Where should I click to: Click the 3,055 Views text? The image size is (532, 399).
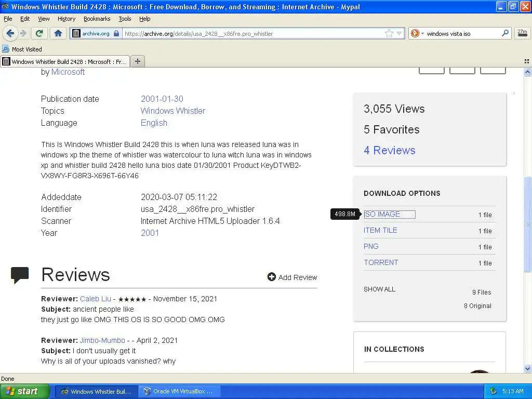tap(394, 109)
